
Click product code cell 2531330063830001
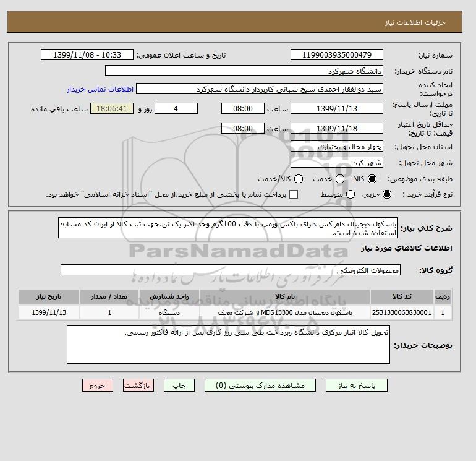[402, 312]
